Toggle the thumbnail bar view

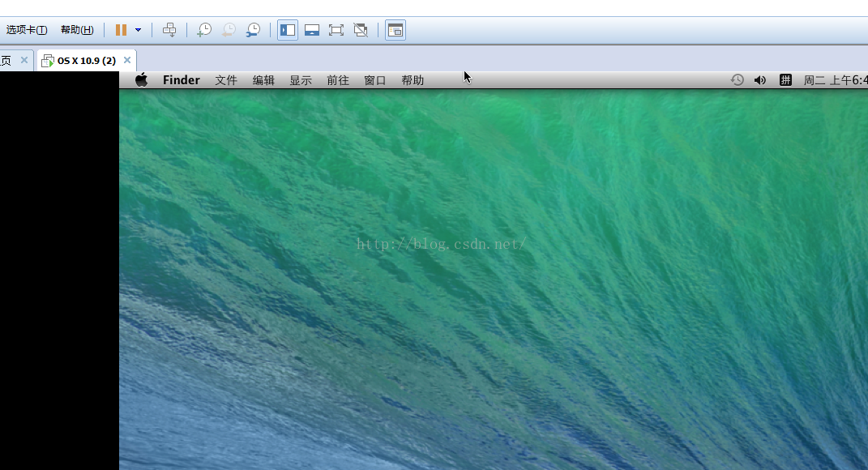coord(312,30)
